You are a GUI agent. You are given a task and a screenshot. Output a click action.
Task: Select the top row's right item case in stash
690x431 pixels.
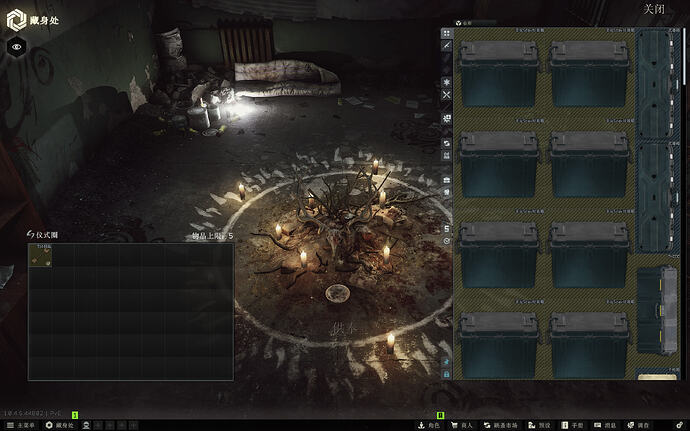[590, 74]
